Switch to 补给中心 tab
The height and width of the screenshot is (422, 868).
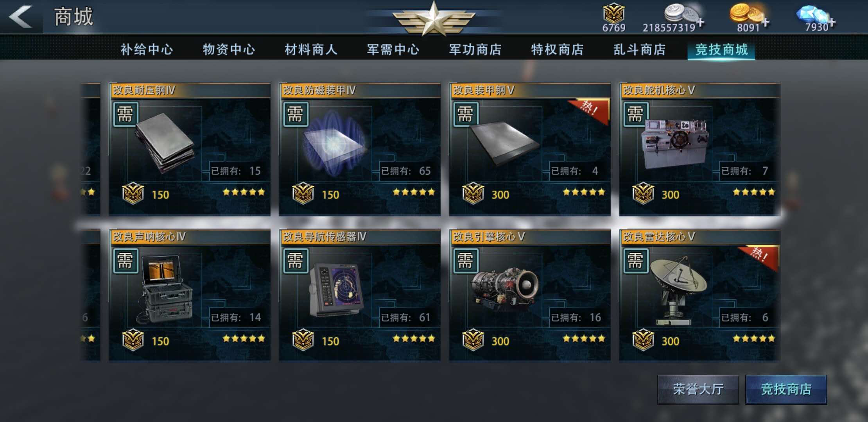pyautogui.click(x=147, y=50)
